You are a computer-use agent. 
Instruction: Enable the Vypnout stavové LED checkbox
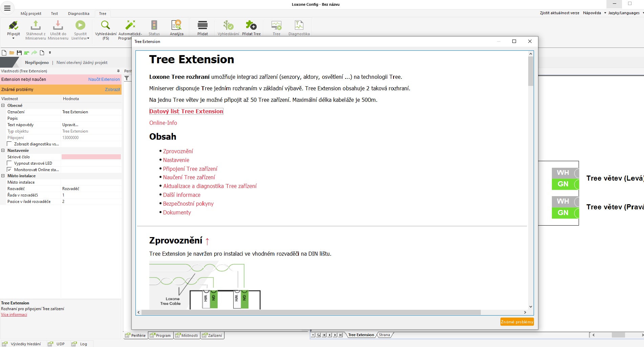pos(10,163)
